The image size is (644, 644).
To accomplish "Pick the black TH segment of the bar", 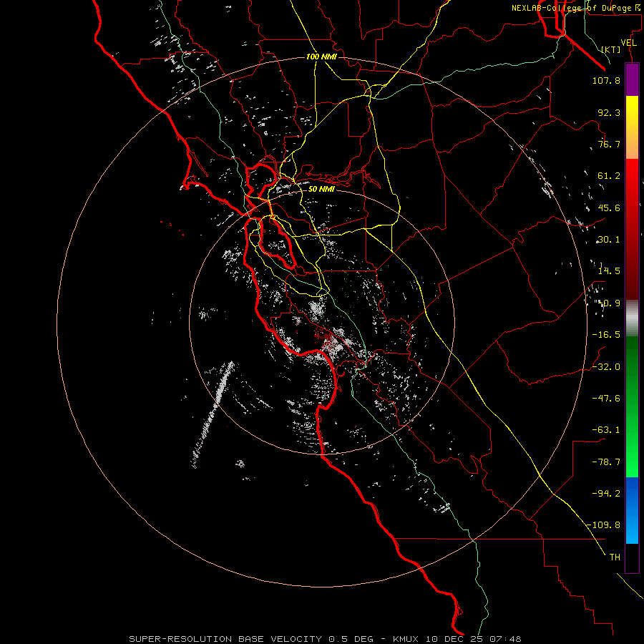I will tap(632, 557).
